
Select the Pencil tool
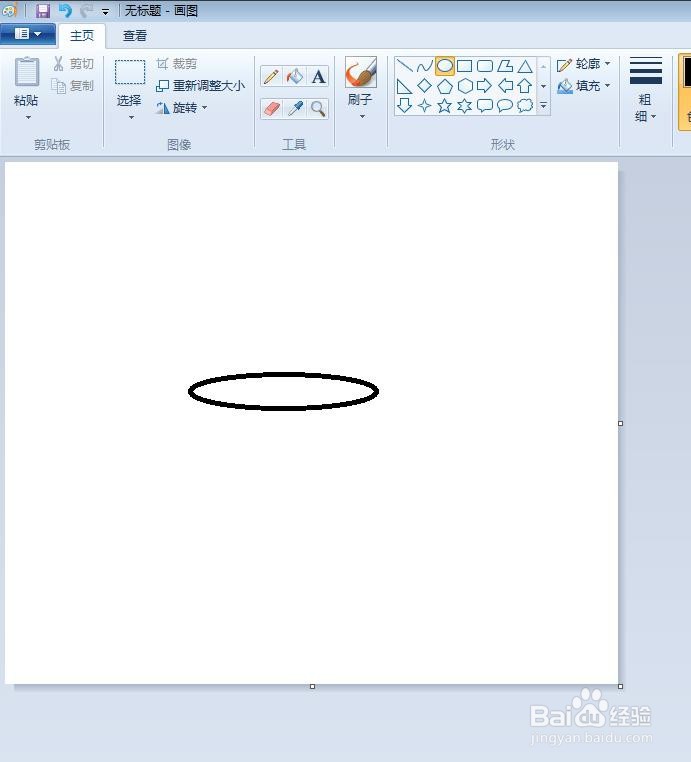271,77
